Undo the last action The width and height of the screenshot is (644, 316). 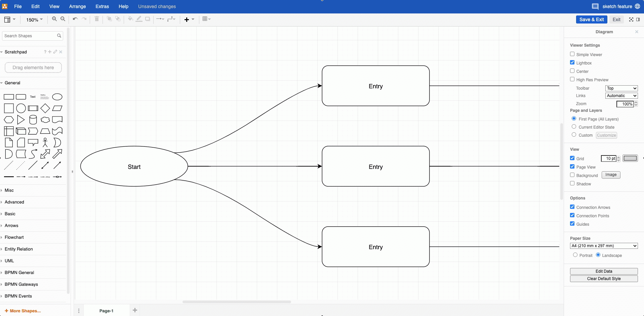pos(75,19)
